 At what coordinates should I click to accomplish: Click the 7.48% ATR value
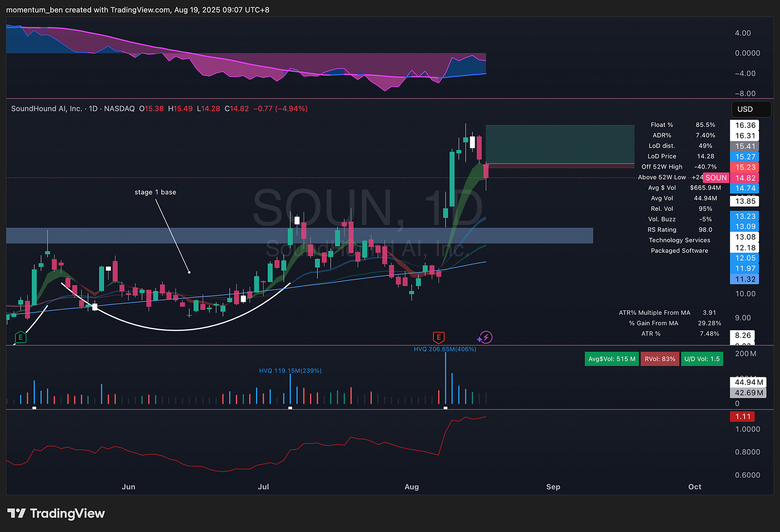pyautogui.click(x=709, y=333)
